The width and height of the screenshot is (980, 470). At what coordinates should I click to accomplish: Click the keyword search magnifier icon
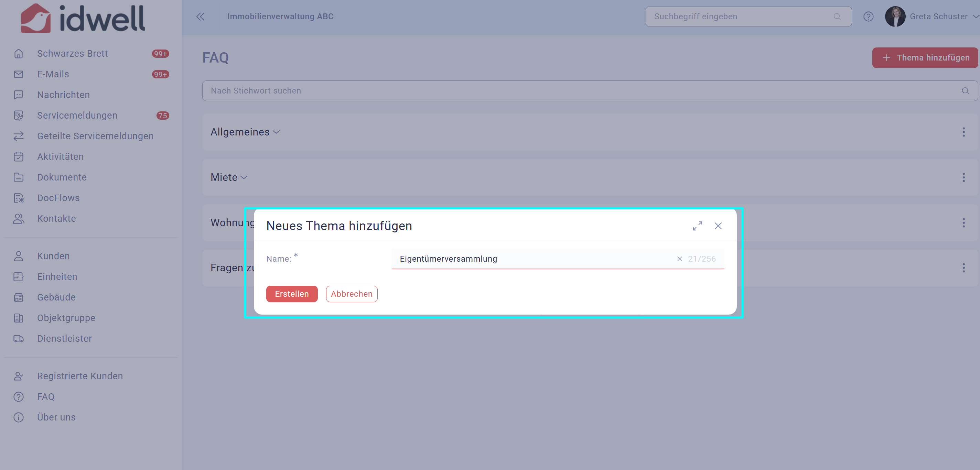click(x=965, y=91)
